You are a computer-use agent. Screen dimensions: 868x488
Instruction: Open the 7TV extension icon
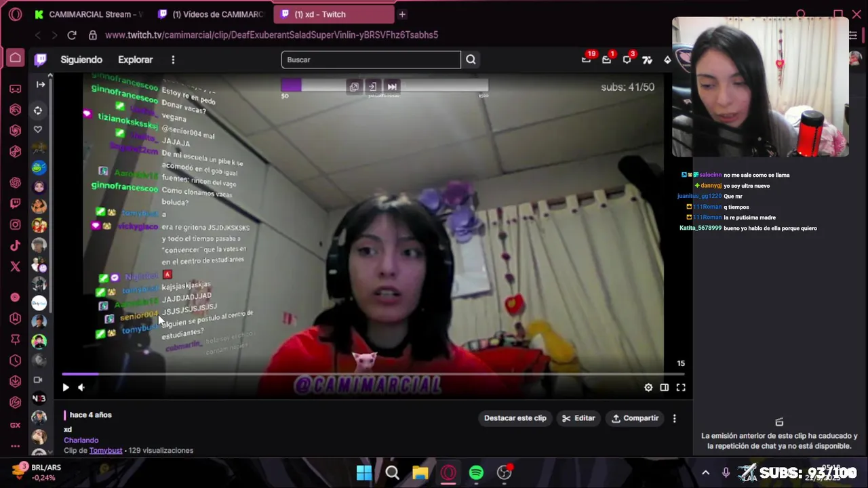[648, 60]
